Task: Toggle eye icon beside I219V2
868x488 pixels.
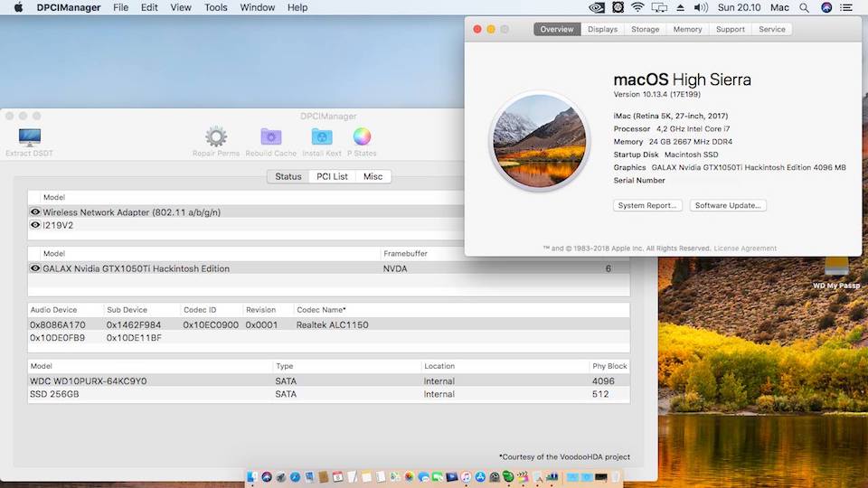Action: pyautogui.click(x=35, y=225)
